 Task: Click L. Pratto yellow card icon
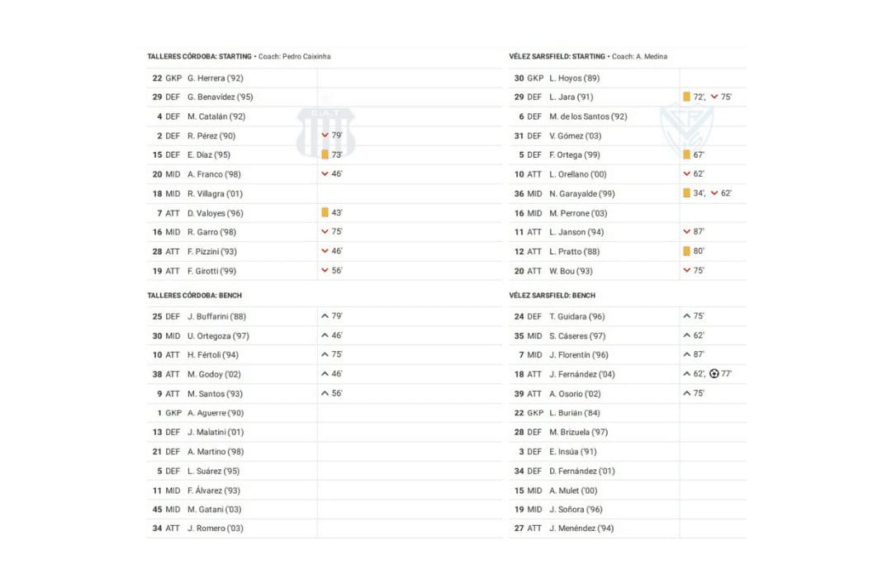[687, 251]
